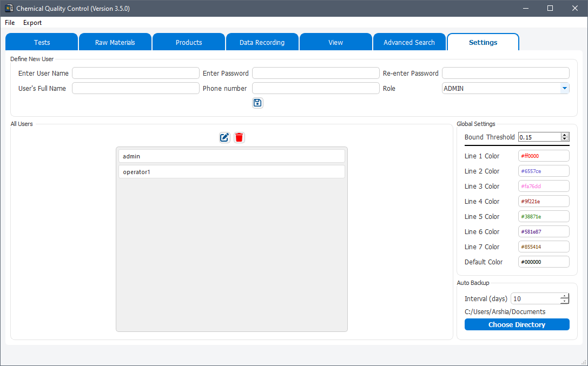This screenshot has width=588, height=366.
Task: Open the Data Recording tab
Action: [262, 42]
